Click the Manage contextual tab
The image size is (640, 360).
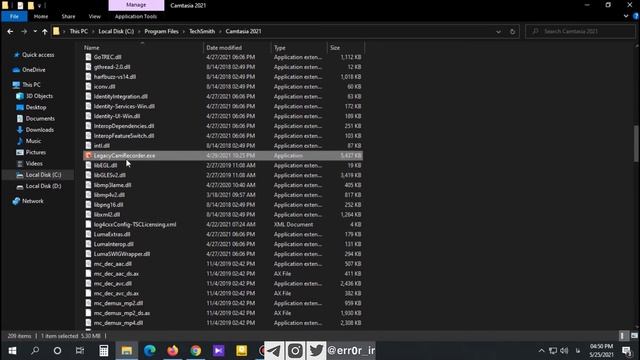pyautogui.click(x=136, y=5)
